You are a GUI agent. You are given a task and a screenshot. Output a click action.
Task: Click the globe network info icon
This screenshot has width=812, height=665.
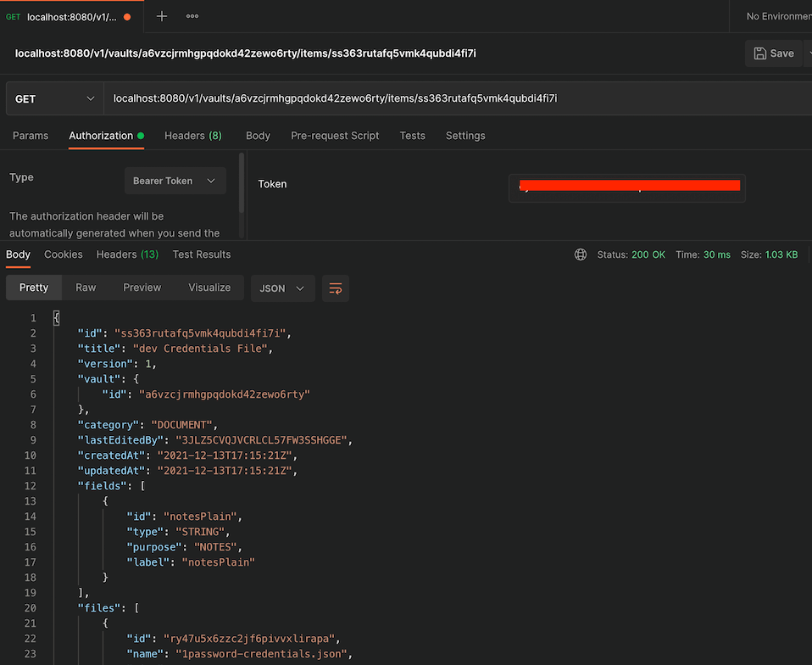[580, 254]
